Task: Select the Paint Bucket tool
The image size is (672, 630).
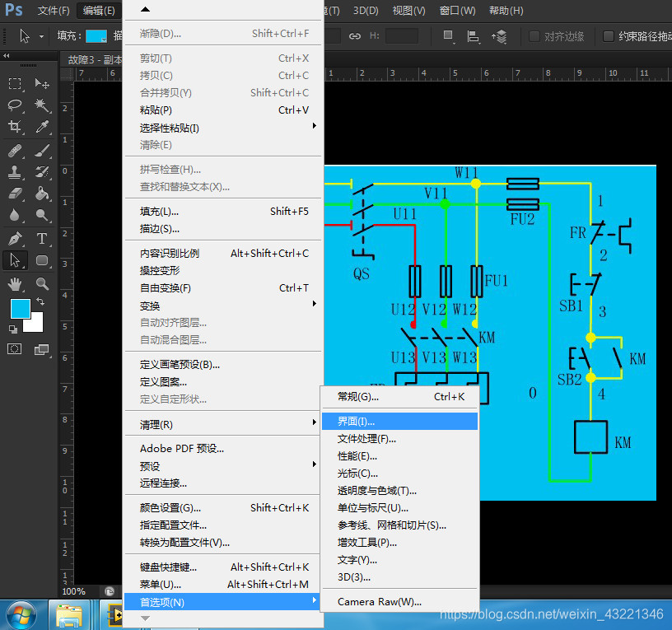Action: [x=42, y=194]
